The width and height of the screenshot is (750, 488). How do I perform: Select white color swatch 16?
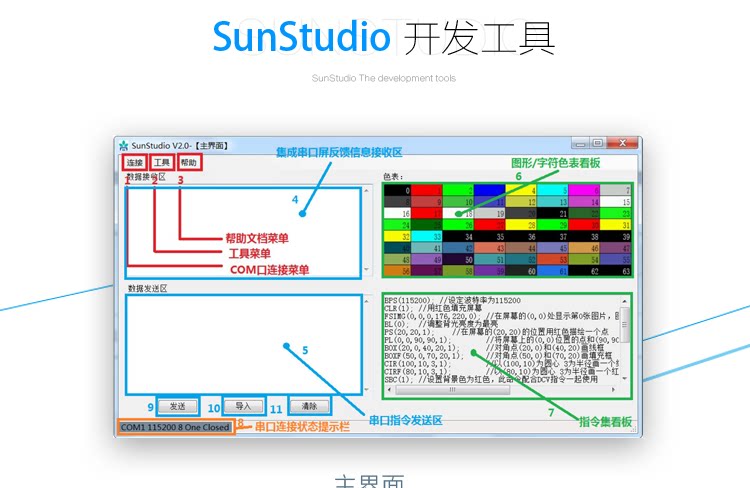[x=397, y=213]
